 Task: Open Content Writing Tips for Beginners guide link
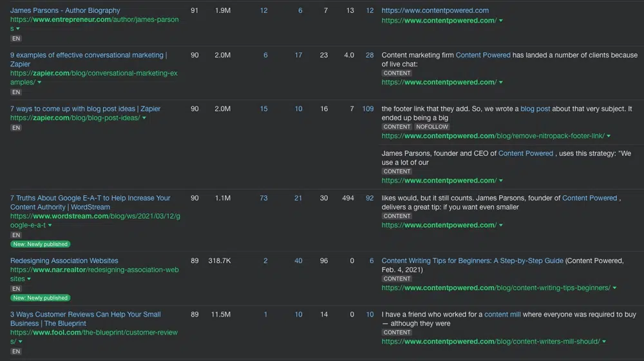click(472, 260)
